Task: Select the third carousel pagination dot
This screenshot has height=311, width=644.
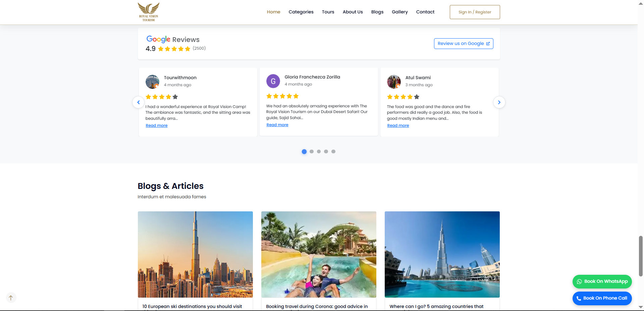Action: (319, 152)
